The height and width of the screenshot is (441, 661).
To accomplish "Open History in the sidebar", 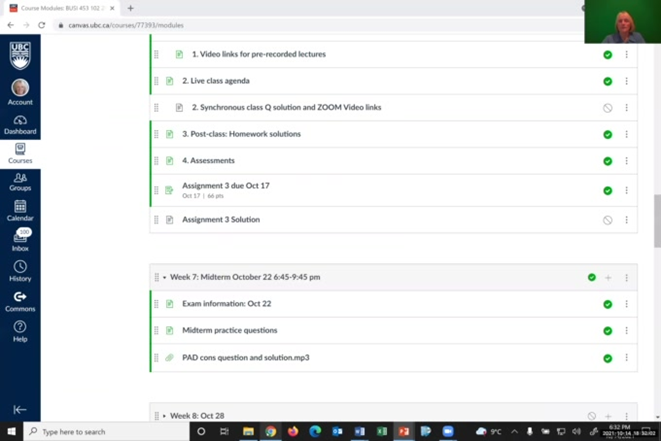I will [x=20, y=270].
